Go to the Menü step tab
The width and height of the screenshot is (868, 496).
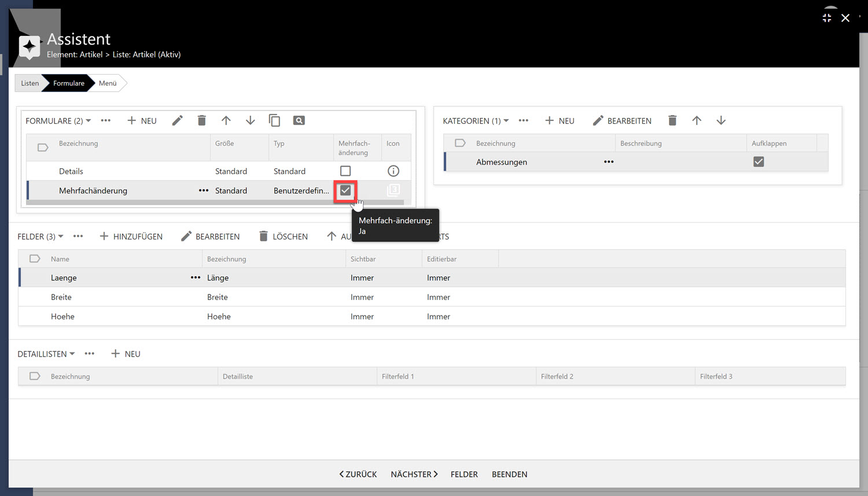tap(108, 83)
